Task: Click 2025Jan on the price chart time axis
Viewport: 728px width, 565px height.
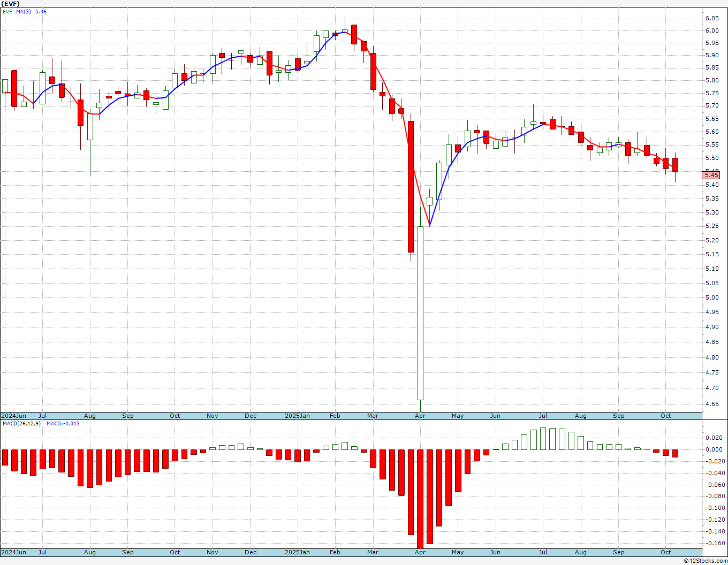Action: point(297,416)
